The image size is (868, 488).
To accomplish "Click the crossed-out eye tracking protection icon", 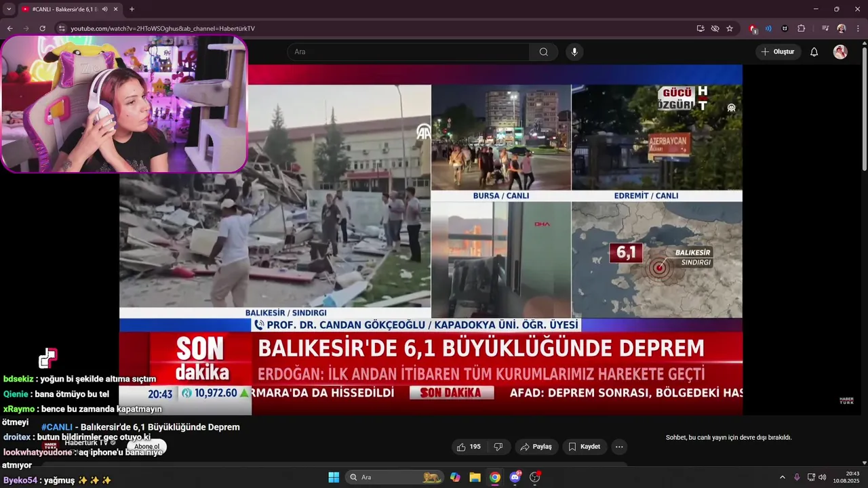I will pos(715,28).
